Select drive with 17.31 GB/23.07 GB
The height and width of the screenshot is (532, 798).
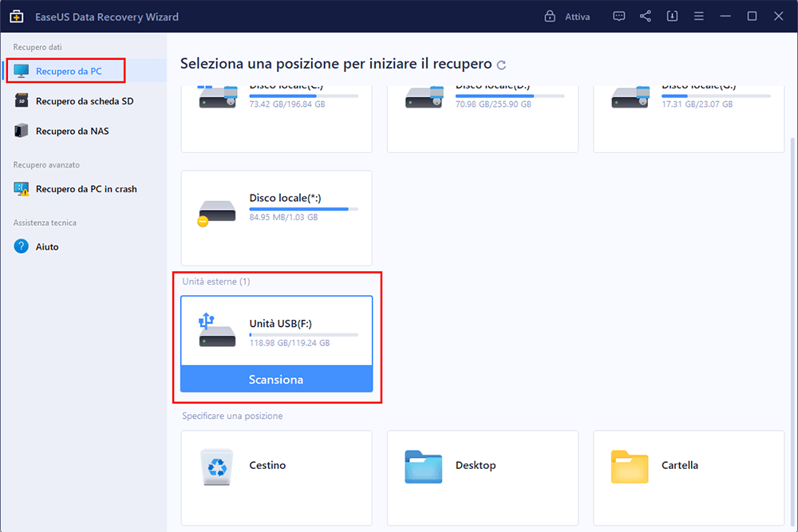(689, 119)
